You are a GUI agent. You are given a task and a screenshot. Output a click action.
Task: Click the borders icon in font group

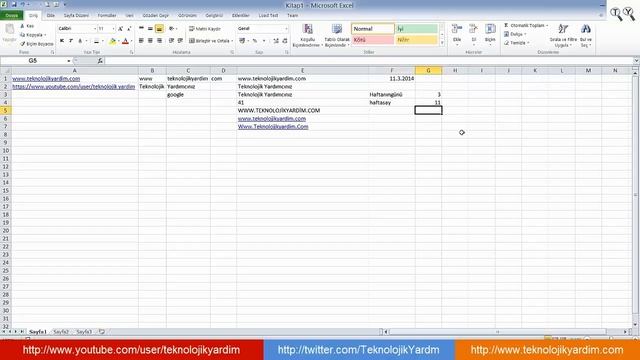click(x=96, y=41)
